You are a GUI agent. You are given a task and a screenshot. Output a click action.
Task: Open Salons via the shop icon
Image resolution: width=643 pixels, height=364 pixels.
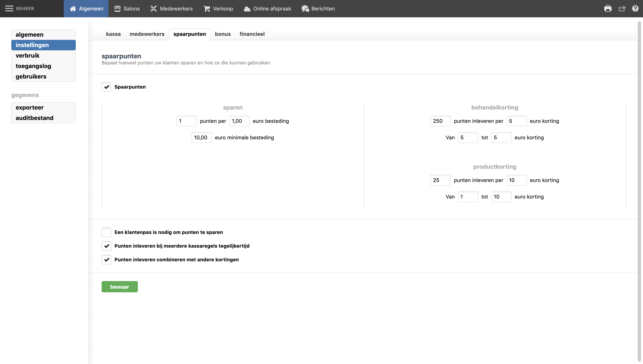[x=117, y=9]
